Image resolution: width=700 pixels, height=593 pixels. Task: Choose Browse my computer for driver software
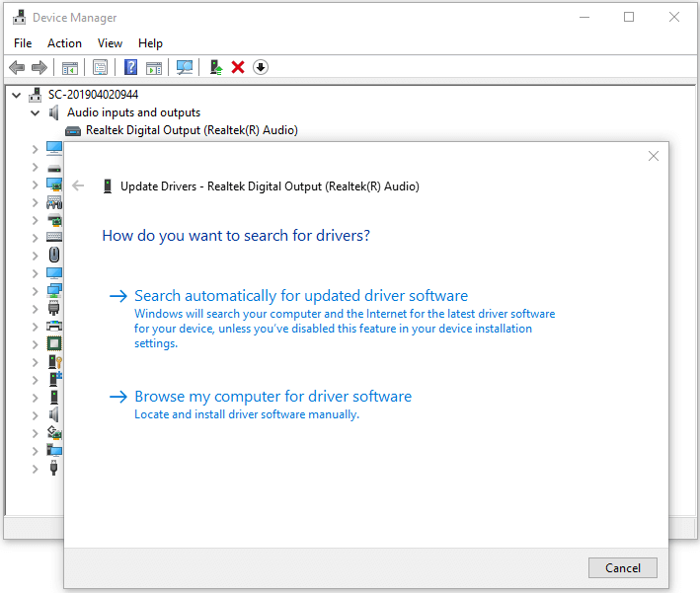coord(272,397)
